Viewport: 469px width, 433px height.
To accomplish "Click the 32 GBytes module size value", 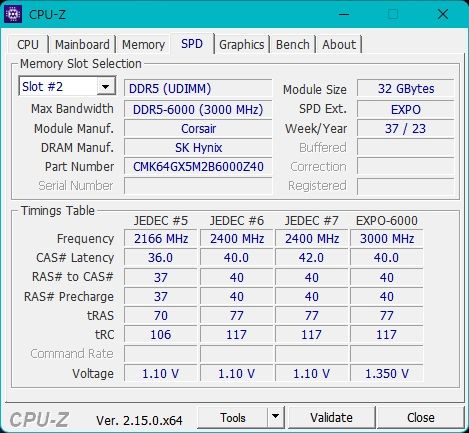I will [406, 88].
